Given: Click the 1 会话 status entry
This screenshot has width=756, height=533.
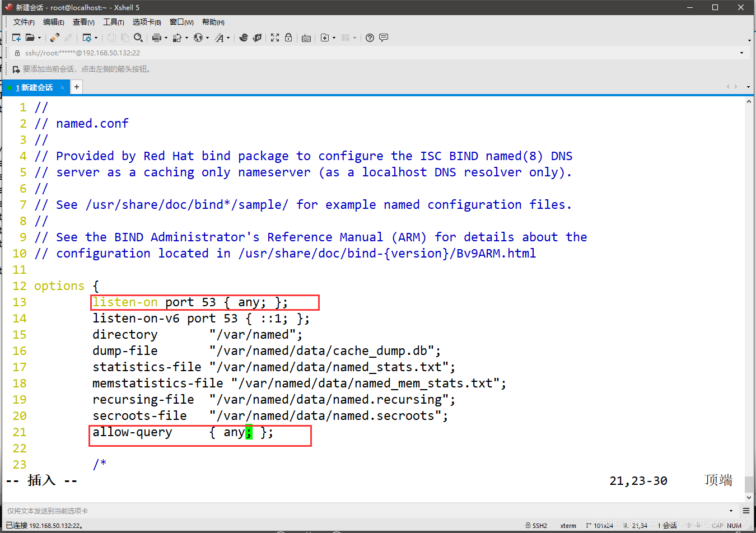Looking at the screenshot, I should pos(668,526).
